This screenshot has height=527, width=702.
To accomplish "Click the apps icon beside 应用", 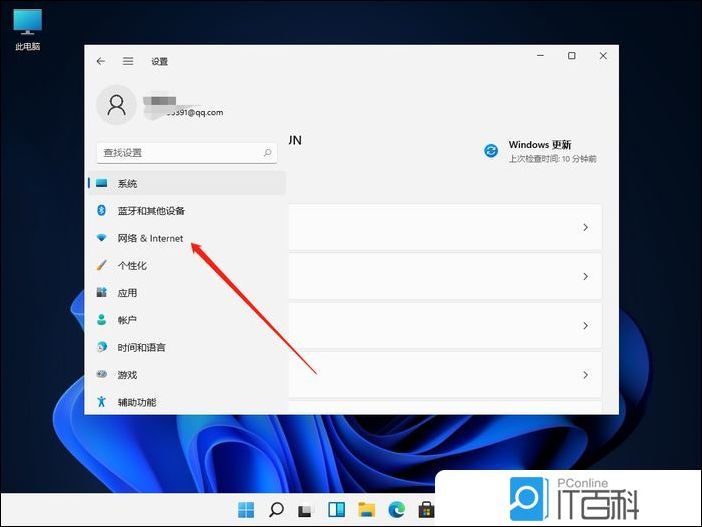I will coord(102,292).
